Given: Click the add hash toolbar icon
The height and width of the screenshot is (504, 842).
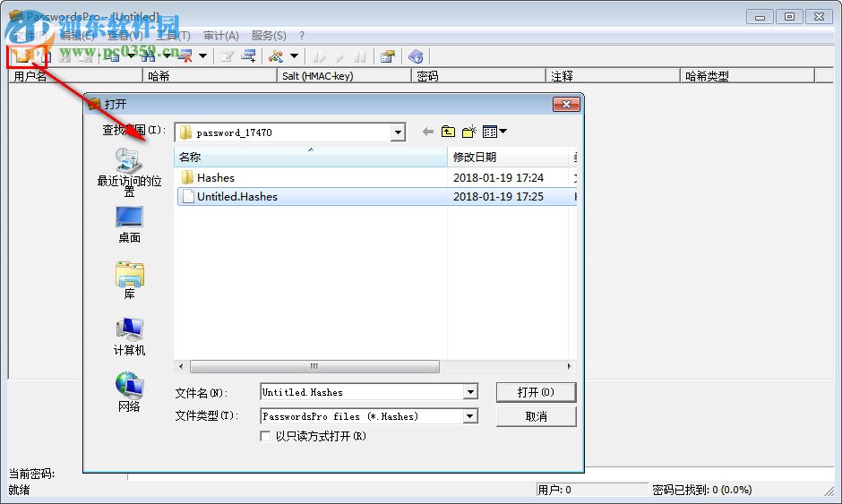Looking at the screenshot, I should 248,56.
